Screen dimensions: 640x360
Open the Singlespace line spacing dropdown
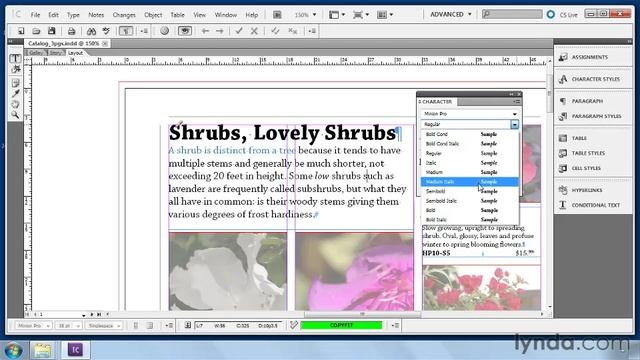(104, 326)
